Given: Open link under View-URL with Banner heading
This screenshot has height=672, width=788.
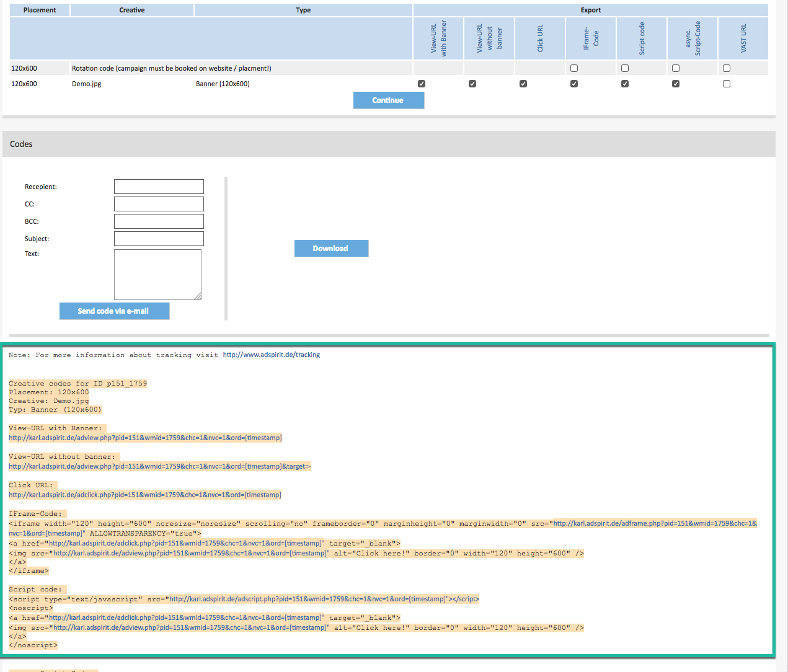Looking at the screenshot, I should click(145, 438).
